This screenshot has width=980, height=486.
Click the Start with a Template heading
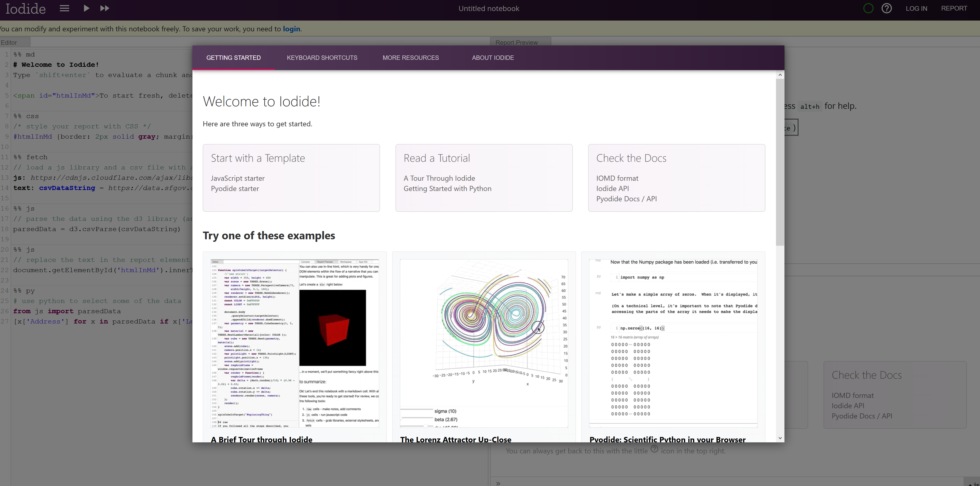[x=258, y=158]
